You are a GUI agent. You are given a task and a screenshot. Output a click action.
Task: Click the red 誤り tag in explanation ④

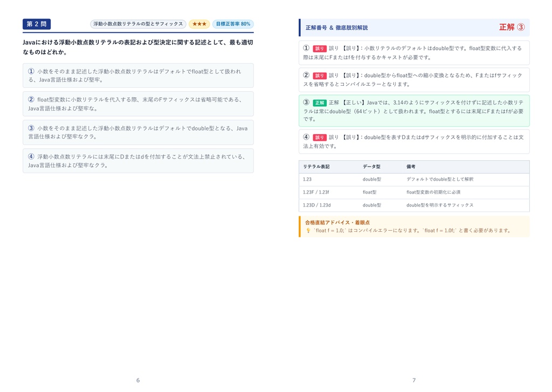(320, 137)
